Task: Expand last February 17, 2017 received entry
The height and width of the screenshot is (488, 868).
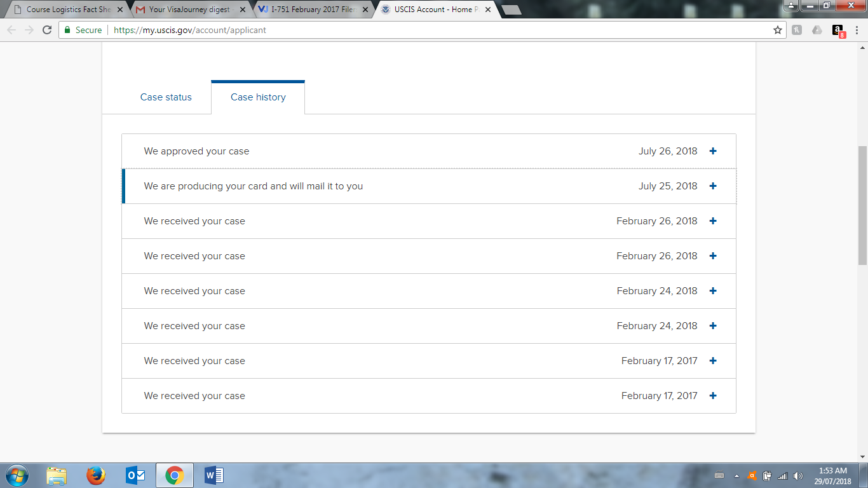Action: click(x=713, y=396)
